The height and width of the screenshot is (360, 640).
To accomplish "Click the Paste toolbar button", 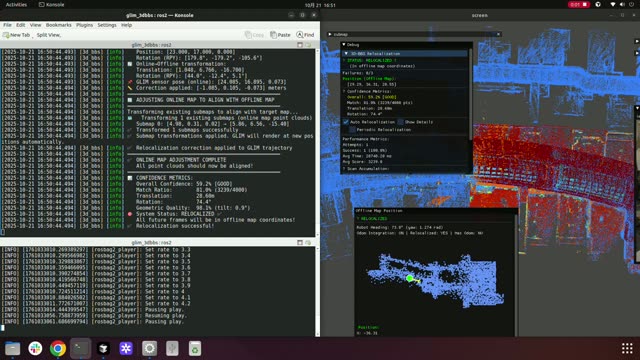I will (x=280, y=35).
